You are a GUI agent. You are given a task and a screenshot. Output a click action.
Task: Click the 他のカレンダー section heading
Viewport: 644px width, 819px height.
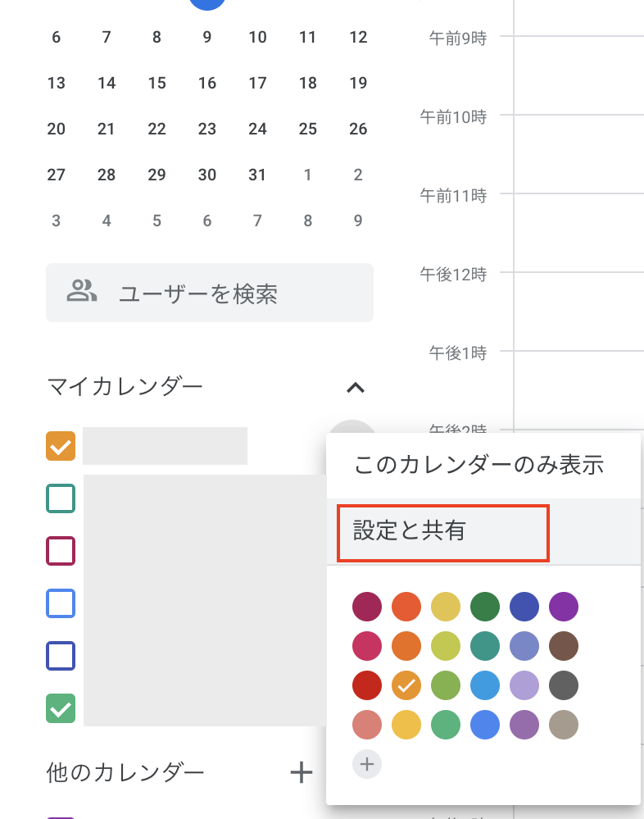pyautogui.click(x=125, y=772)
